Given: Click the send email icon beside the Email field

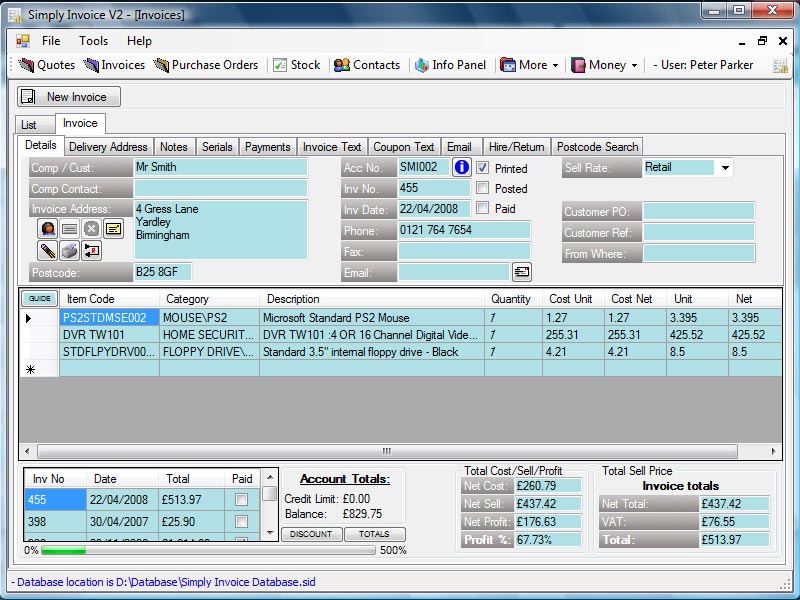Looking at the screenshot, I should click(523, 270).
